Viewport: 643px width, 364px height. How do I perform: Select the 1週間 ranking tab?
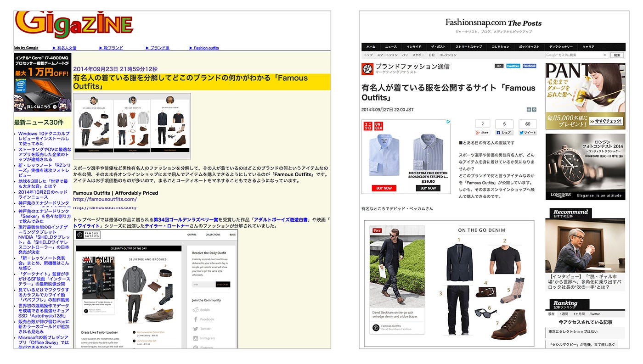point(564,314)
